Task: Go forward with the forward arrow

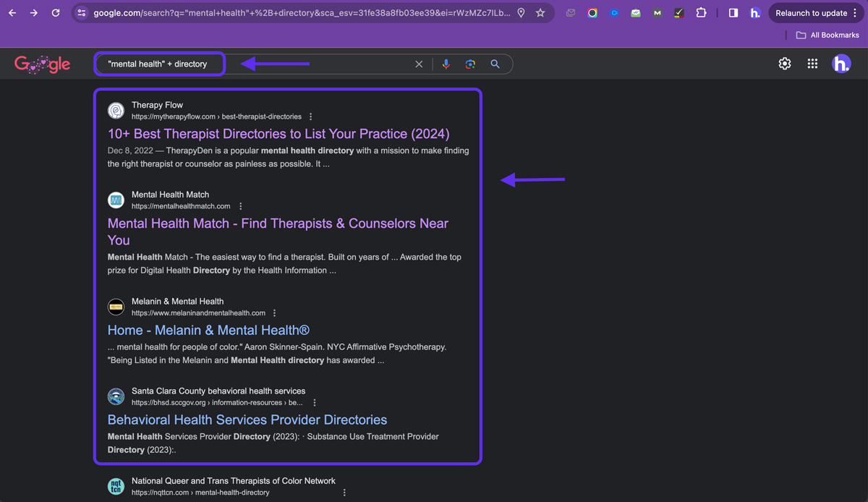Action: (34, 13)
